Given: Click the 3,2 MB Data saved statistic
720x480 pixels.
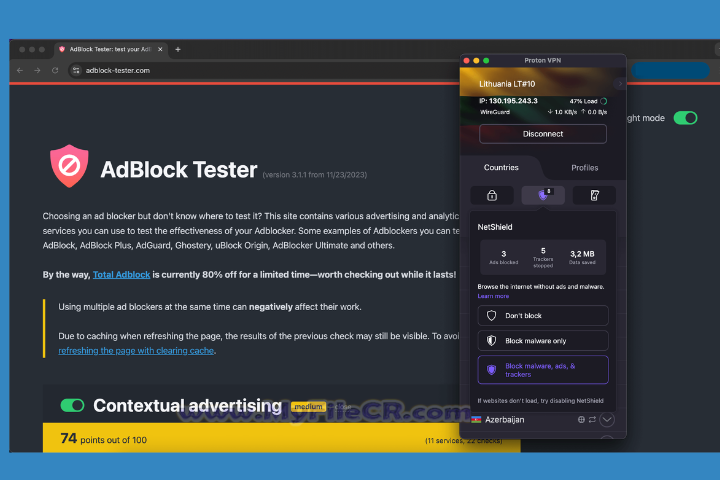Looking at the screenshot, I should pos(582,257).
